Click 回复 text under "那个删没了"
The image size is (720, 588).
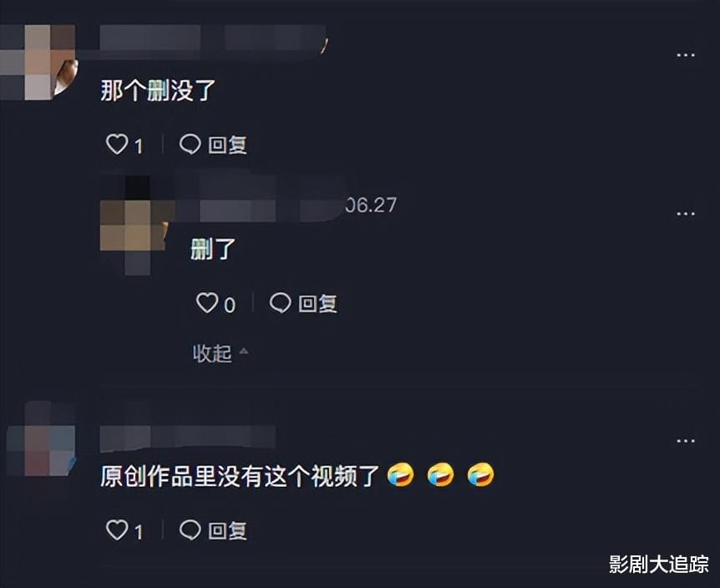pos(228,145)
